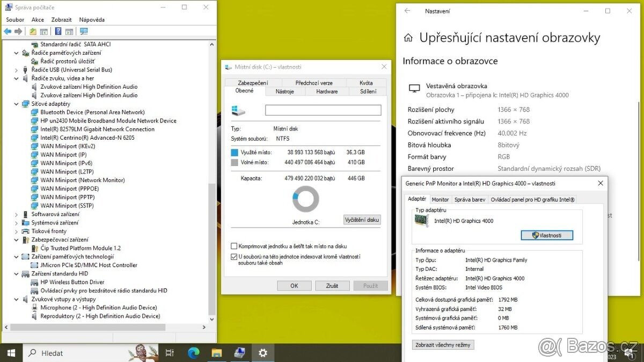Uncheck the file indexing checkbox on disk properties
Viewport: 644px width, 362px height.
pyautogui.click(x=234, y=257)
